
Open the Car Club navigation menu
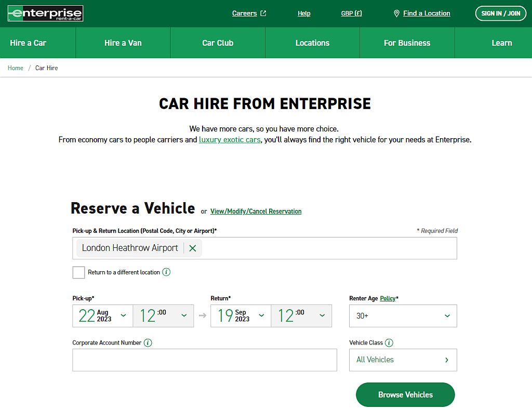coord(217,43)
